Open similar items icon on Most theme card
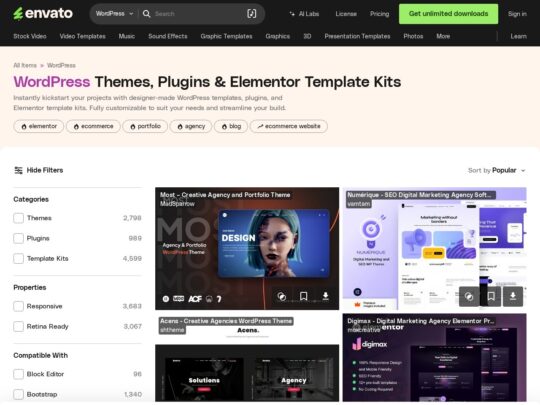This screenshot has height=405, width=540. coord(281,297)
